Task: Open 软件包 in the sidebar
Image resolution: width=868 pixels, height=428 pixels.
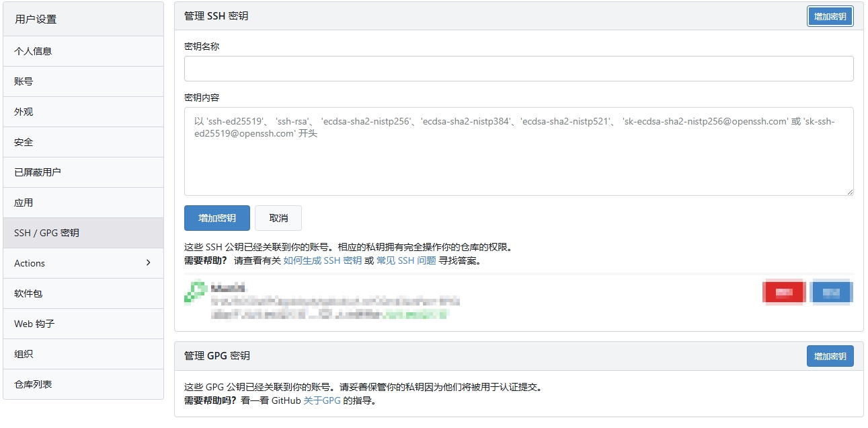Action: [x=28, y=293]
